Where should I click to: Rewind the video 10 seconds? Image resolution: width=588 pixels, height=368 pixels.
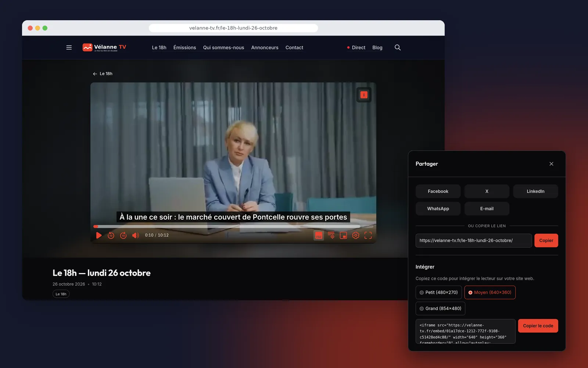pyautogui.click(x=111, y=235)
